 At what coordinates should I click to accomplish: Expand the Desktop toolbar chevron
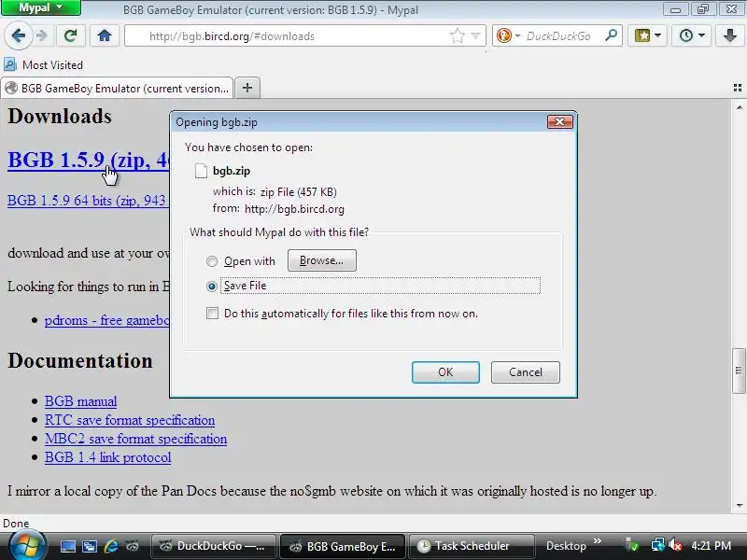(x=598, y=541)
